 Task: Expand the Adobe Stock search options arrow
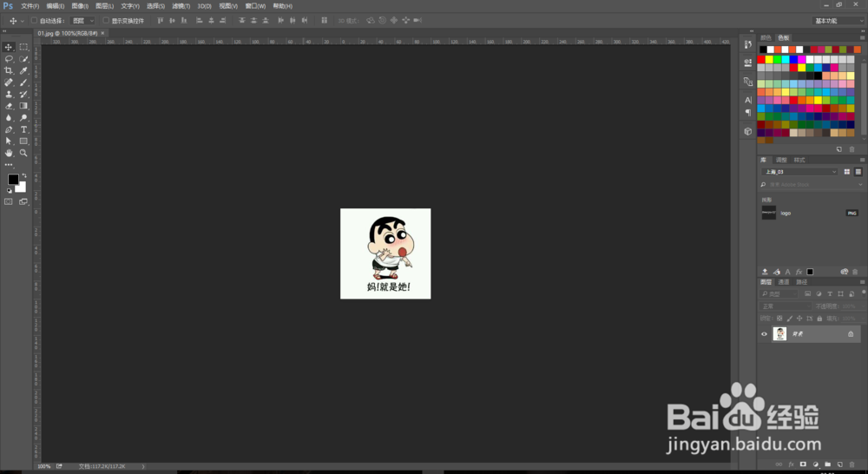pyautogui.click(x=860, y=184)
